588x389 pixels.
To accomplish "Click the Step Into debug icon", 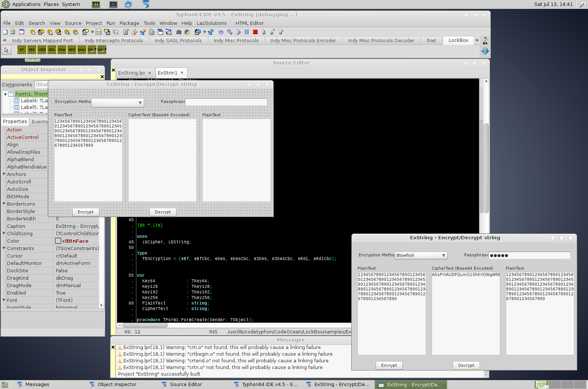I will [x=264, y=32].
